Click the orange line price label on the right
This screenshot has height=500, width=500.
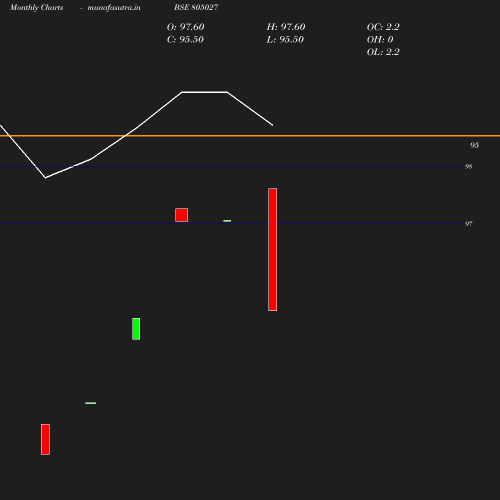click(x=474, y=145)
